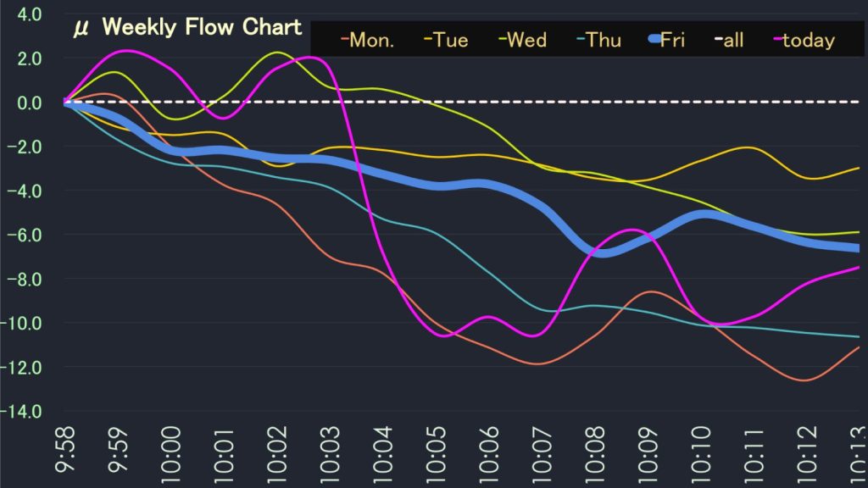868x488 pixels.
Task: Toggle the Fri legend entry
Action: [x=666, y=40]
